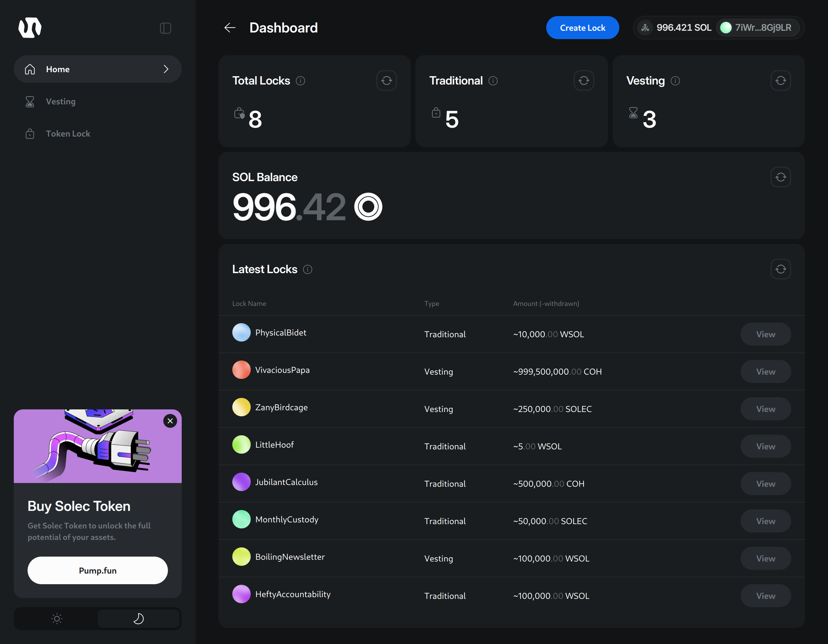
Task: Refresh the Vesting locks count
Action: [780, 80]
